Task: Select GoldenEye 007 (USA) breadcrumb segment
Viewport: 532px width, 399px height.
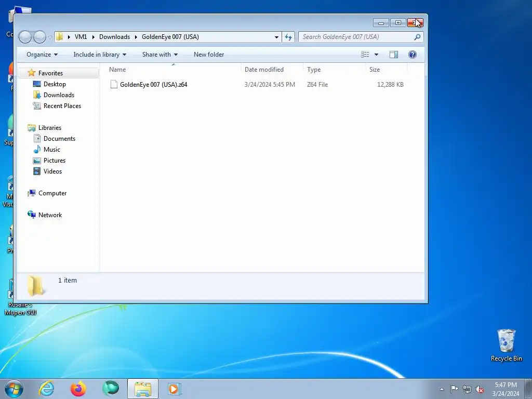Action: (170, 37)
